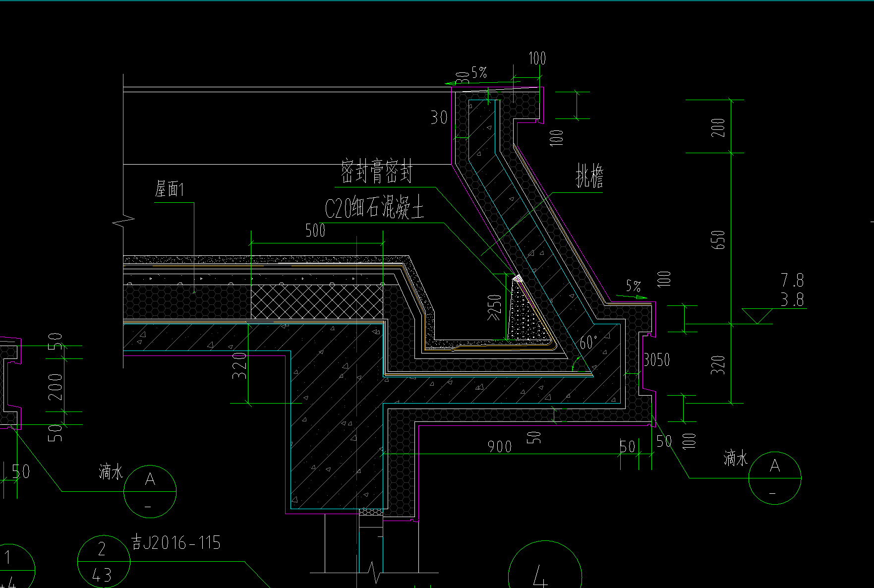Click the "5%" slope note at the parapet top
Screen dimensions: 874x588
click(x=479, y=73)
